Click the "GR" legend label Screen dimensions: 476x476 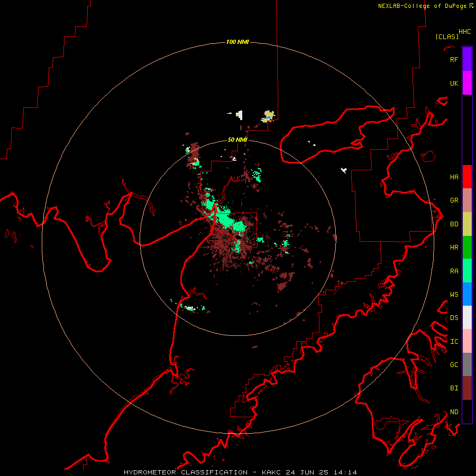pos(454,200)
